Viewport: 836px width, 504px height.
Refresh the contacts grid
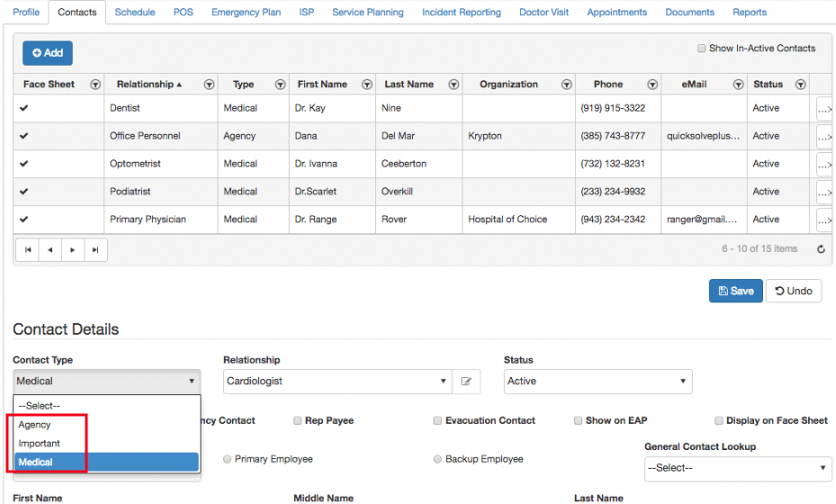[821, 249]
